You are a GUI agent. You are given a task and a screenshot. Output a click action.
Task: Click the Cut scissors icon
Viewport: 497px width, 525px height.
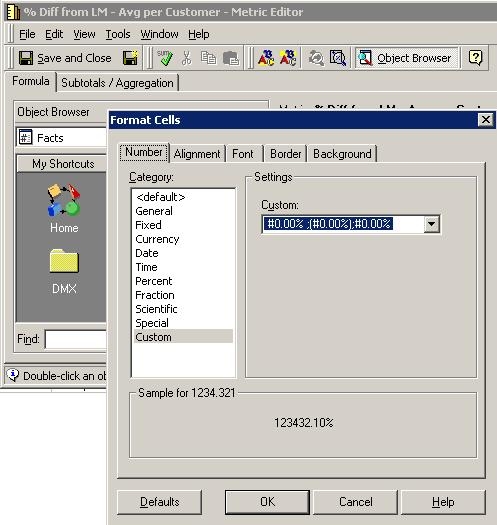186,58
